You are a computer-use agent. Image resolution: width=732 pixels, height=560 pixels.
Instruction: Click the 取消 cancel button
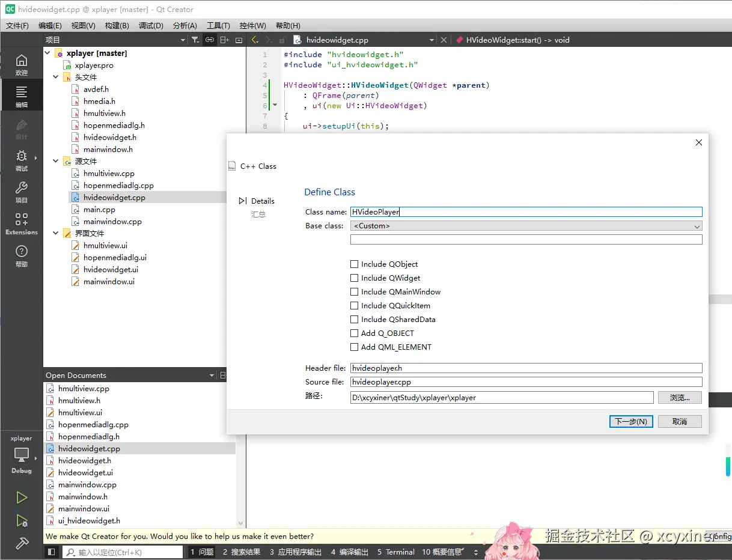tap(680, 421)
